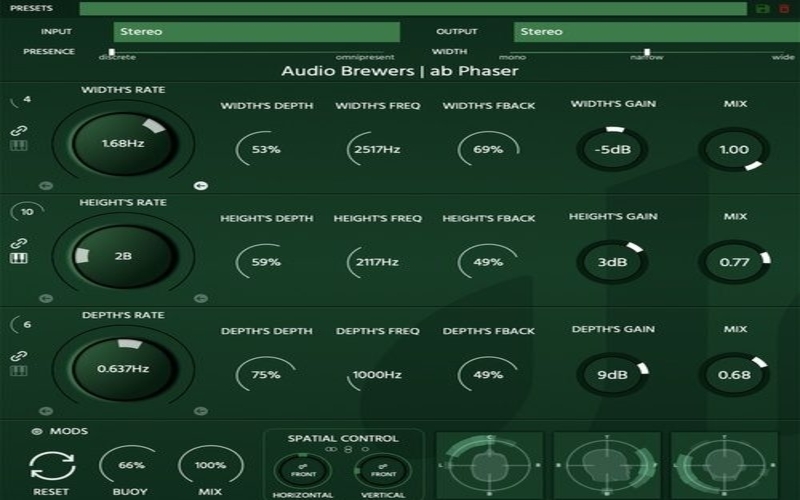
Task: Click the 'Audio Brewers | ab Phaser' title
Action: coord(399,71)
